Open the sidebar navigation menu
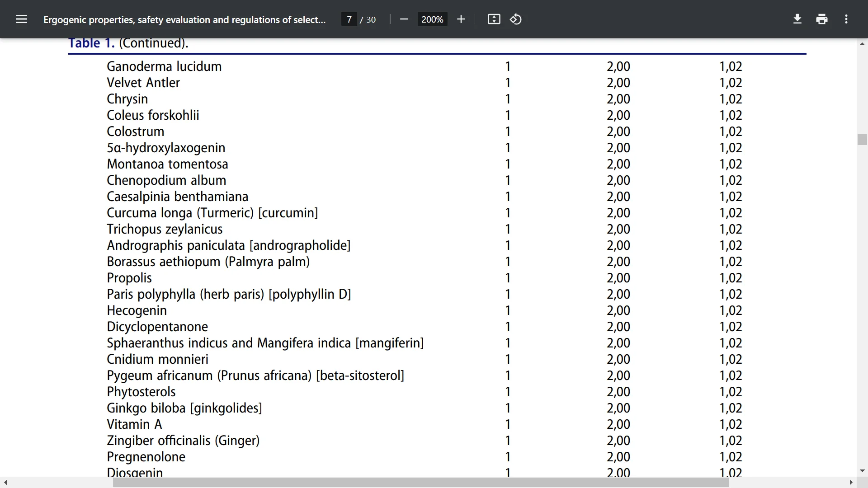This screenshot has height=488, width=868. point(21,19)
